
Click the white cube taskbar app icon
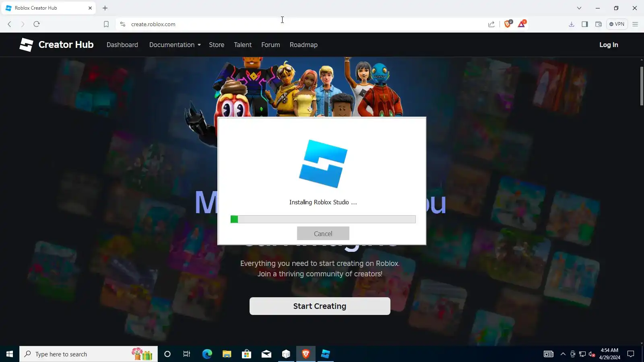[x=286, y=354]
